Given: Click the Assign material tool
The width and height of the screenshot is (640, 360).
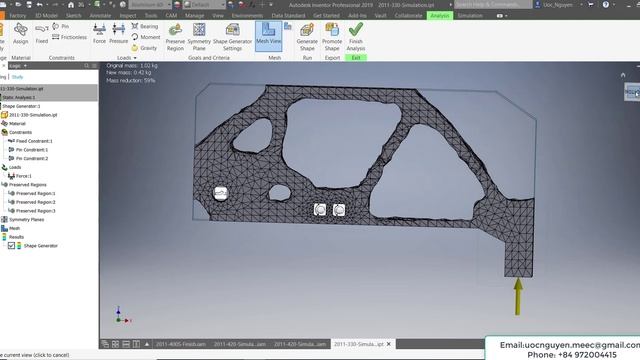Looking at the screenshot, I should tap(20, 33).
